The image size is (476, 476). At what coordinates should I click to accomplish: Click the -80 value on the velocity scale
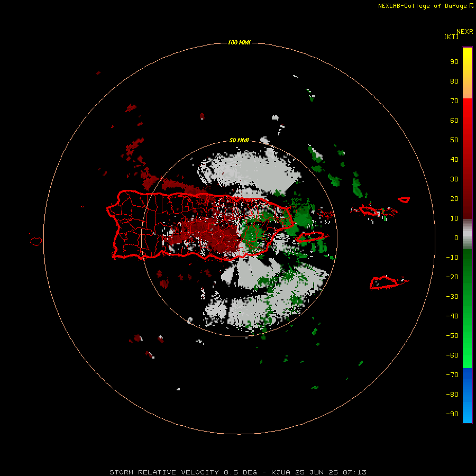[x=452, y=395]
